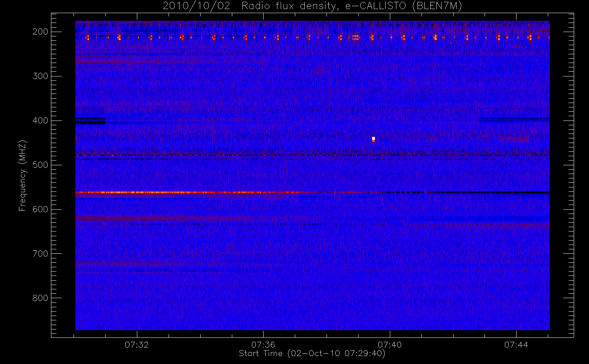This screenshot has height=364, width=589.
Task: Click the '07:44' time tick label
Action: 516,345
